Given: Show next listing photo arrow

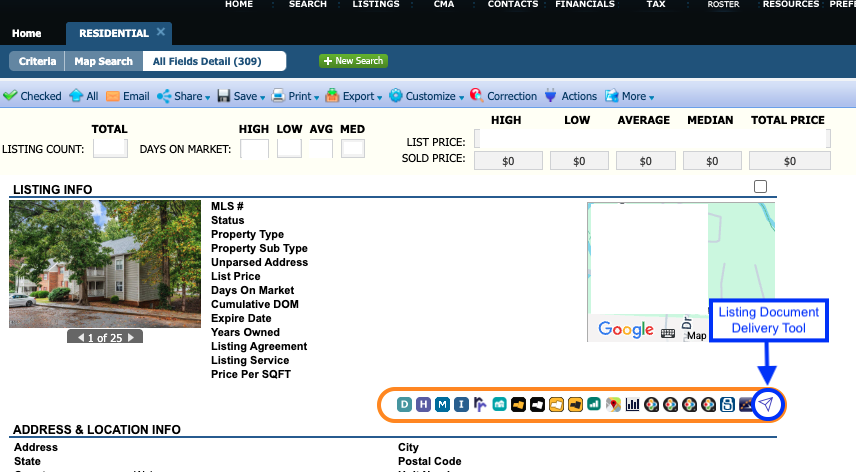Looking at the screenshot, I should [130, 338].
